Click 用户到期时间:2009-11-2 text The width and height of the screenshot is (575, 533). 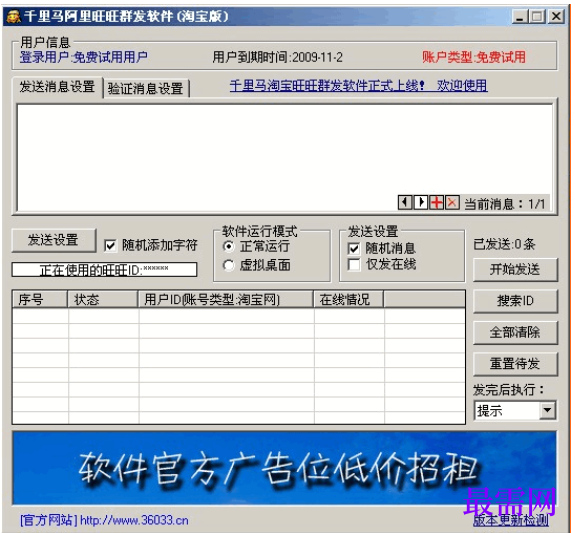(277, 57)
